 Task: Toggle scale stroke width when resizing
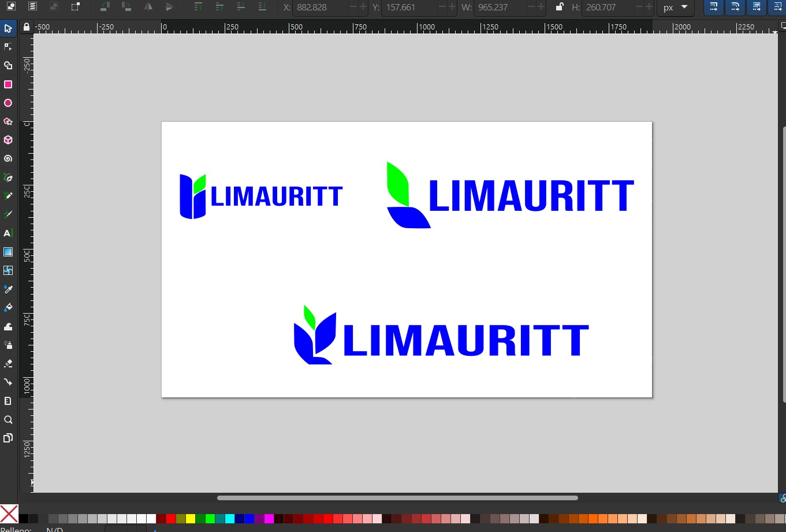click(713, 8)
